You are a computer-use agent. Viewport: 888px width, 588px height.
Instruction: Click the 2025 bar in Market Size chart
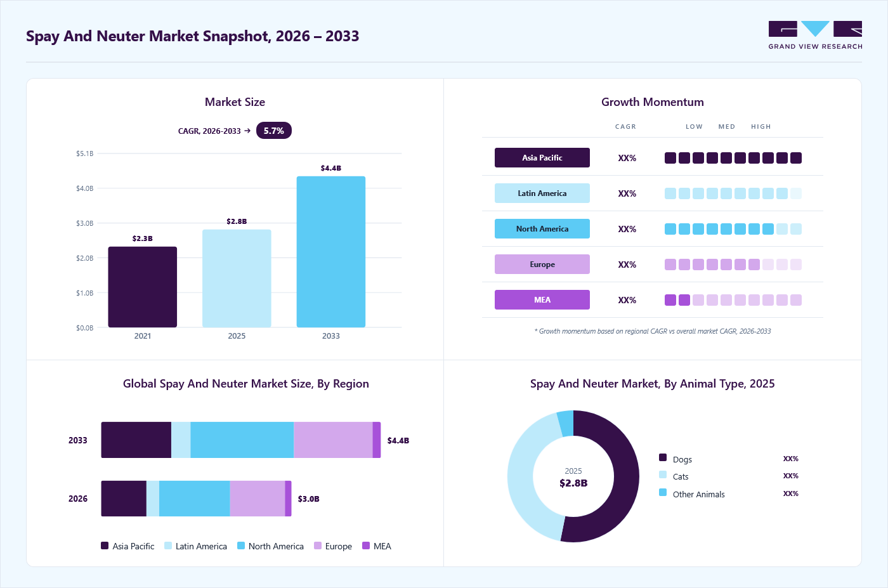tap(237, 278)
